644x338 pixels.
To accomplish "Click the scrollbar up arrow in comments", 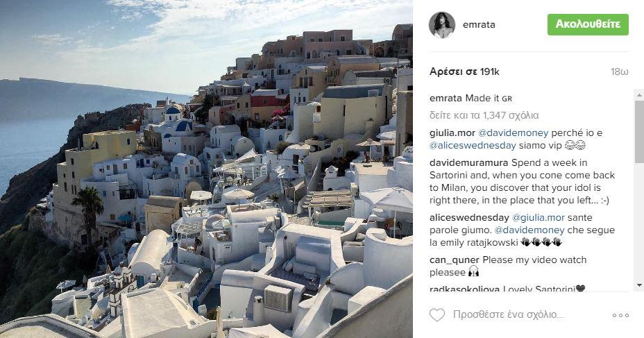I will click(x=638, y=95).
